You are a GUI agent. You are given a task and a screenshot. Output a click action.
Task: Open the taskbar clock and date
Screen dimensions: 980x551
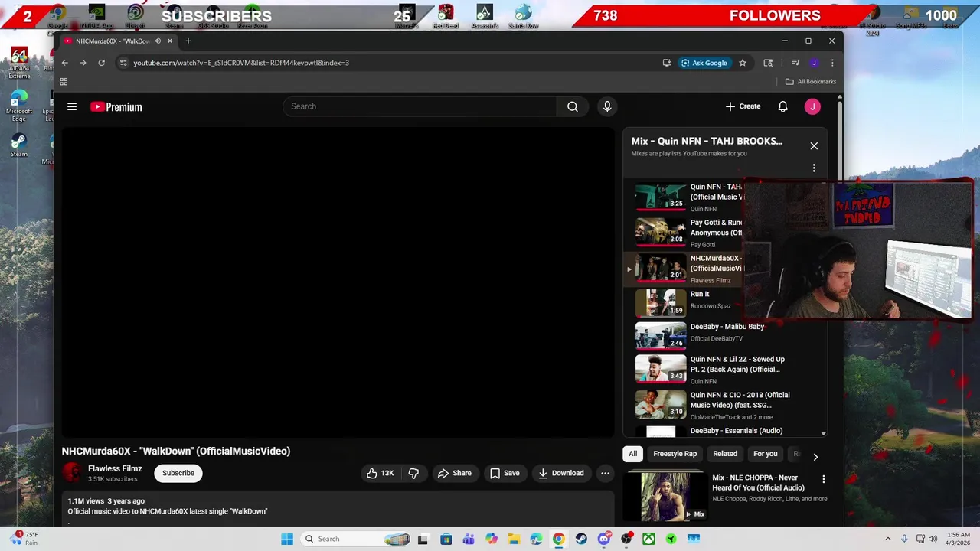click(x=959, y=539)
